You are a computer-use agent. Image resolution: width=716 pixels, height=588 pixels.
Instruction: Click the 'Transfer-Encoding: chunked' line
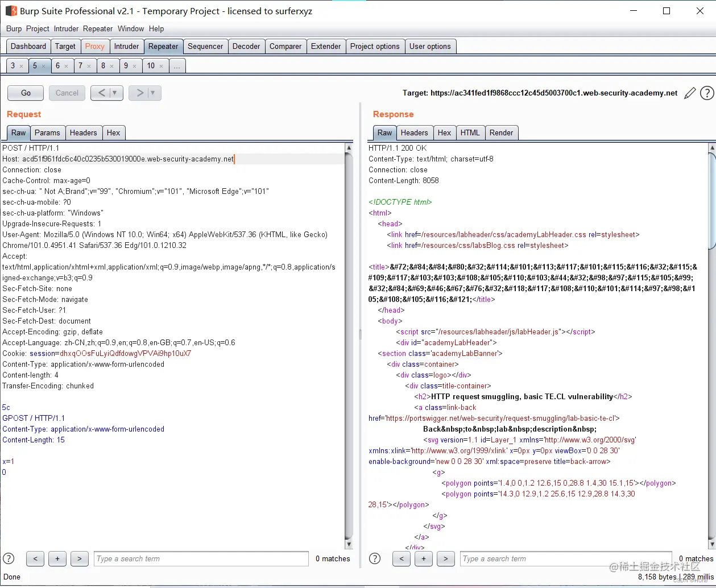click(x=48, y=386)
